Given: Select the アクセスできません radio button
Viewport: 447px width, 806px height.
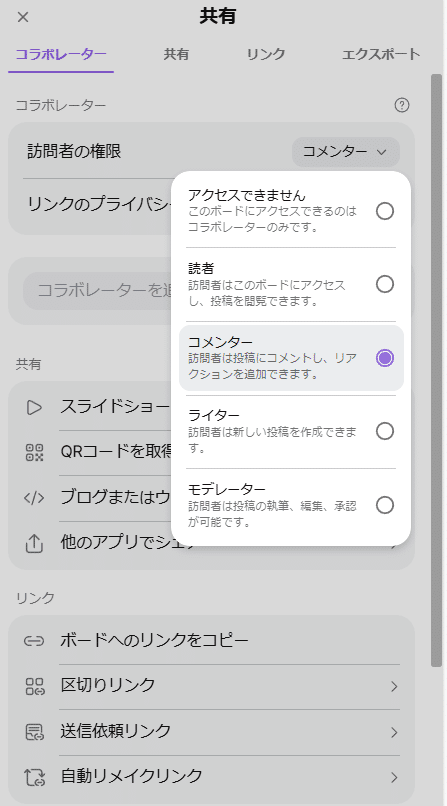Looking at the screenshot, I should tap(385, 211).
